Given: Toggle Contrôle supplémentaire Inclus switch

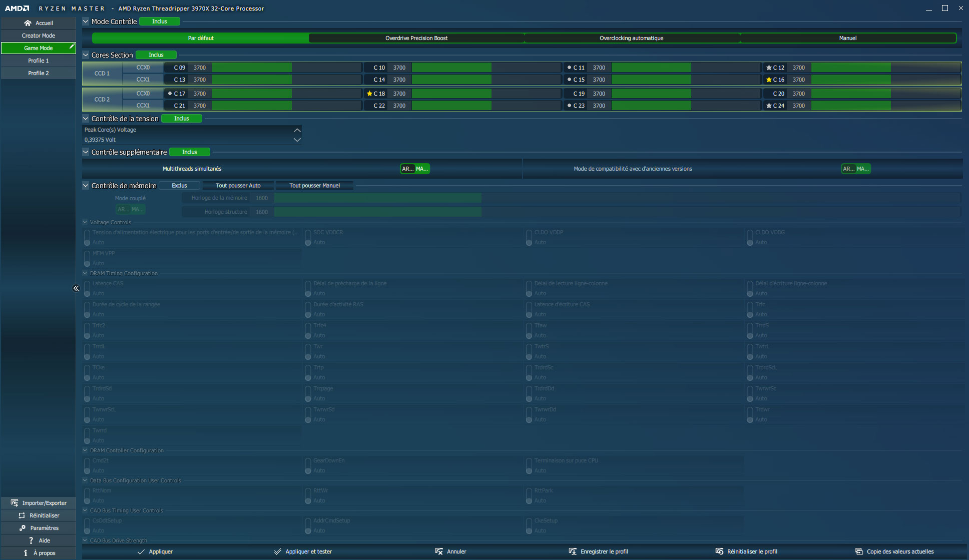Looking at the screenshot, I should (189, 152).
